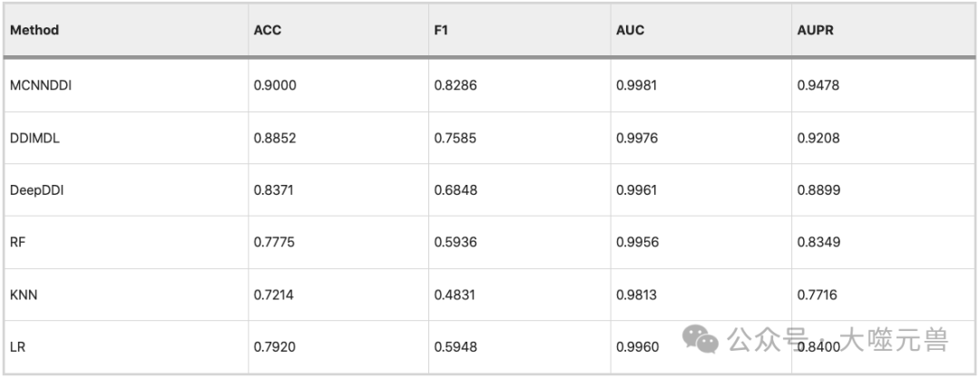The height and width of the screenshot is (378, 980).
Task: Select the MCNNDDI method cell
Action: click(42, 85)
